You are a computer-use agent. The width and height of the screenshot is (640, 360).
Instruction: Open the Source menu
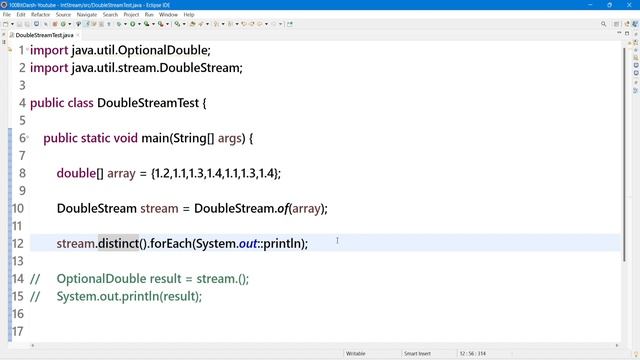(x=63, y=14)
